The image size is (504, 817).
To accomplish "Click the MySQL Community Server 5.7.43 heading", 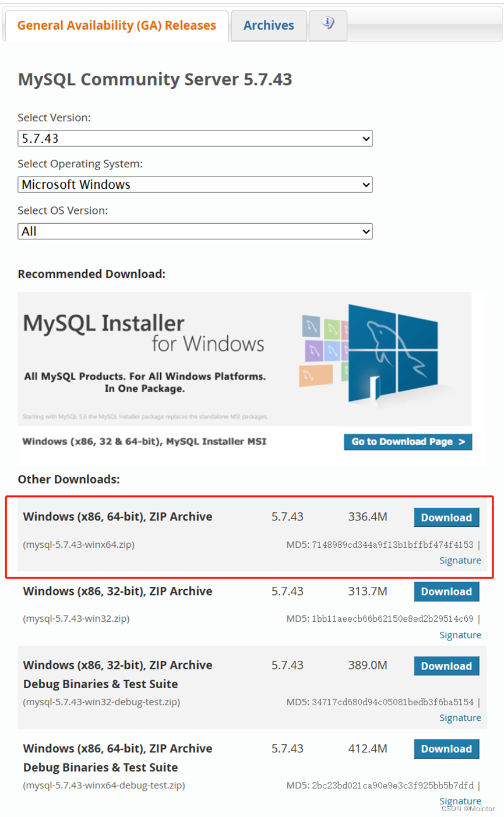I will (x=154, y=79).
